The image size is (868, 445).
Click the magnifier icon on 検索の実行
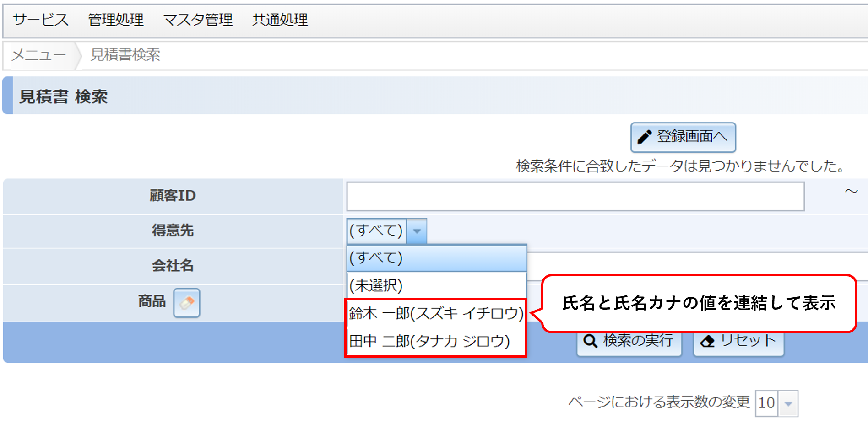pos(591,341)
